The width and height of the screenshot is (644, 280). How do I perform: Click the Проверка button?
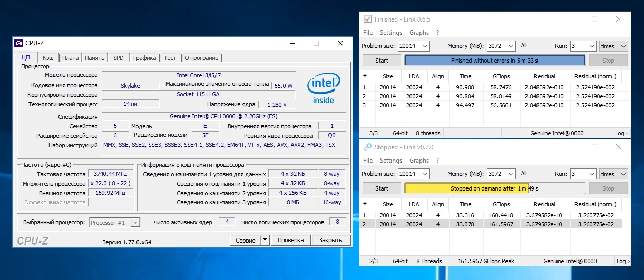click(290, 240)
